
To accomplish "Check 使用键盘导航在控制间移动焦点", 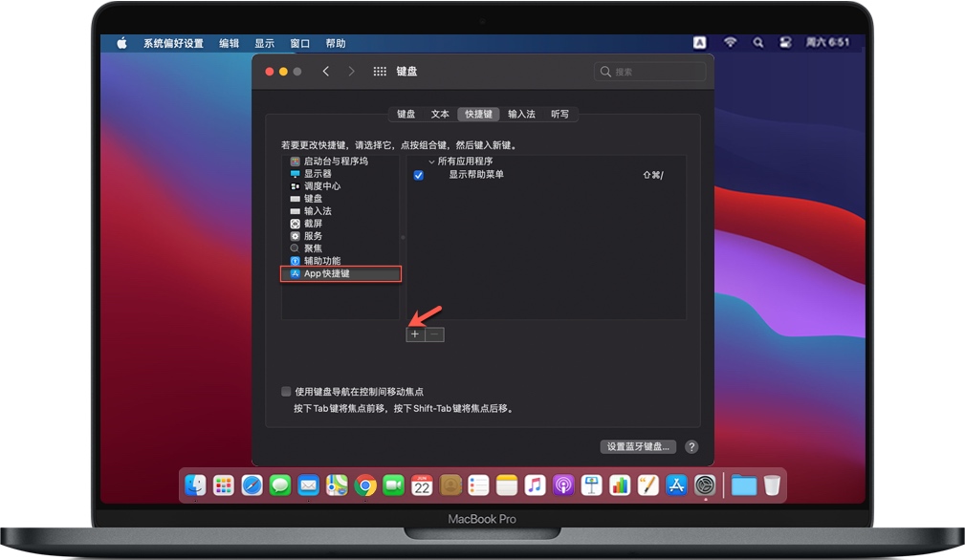I will click(285, 391).
